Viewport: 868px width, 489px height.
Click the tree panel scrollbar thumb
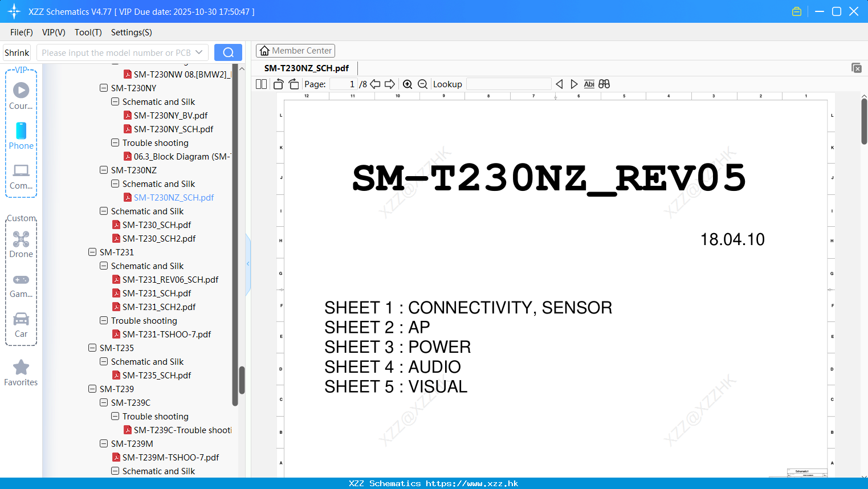pyautogui.click(x=242, y=380)
